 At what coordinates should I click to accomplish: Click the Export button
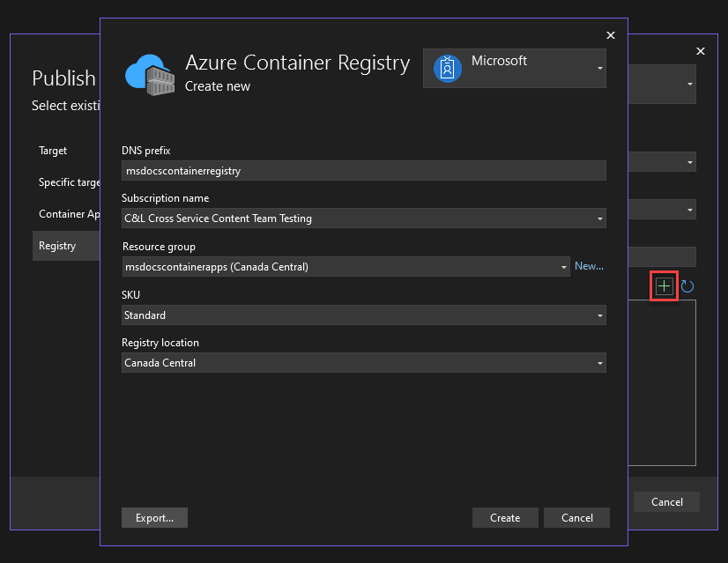coord(154,517)
